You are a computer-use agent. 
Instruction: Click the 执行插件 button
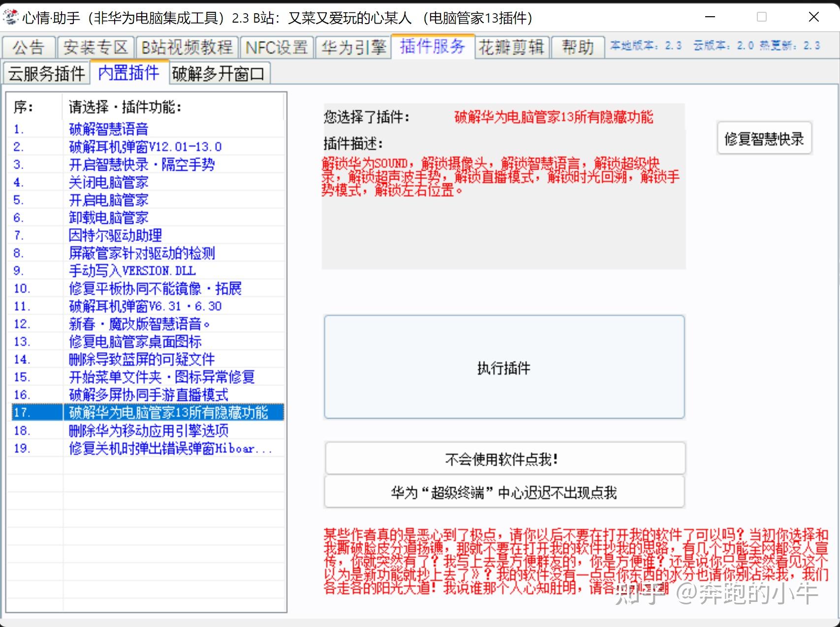tap(504, 367)
